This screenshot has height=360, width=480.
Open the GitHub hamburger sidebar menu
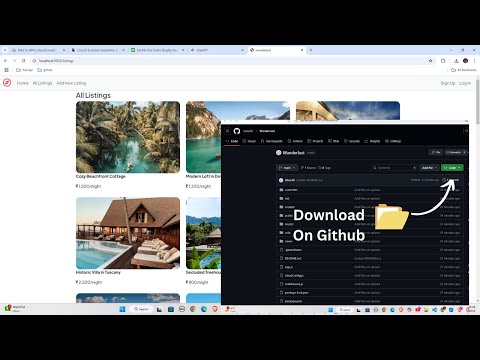tap(228, 131)
